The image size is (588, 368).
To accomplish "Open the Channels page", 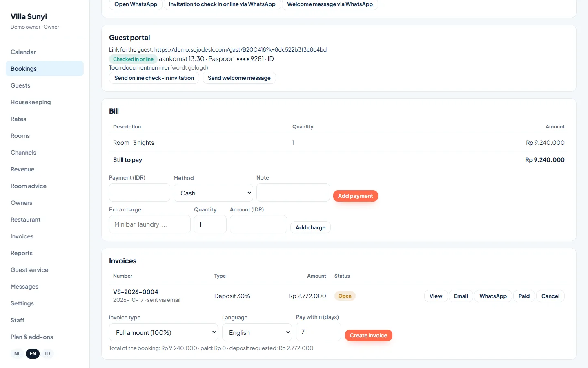I will click(x=45, y=153).
